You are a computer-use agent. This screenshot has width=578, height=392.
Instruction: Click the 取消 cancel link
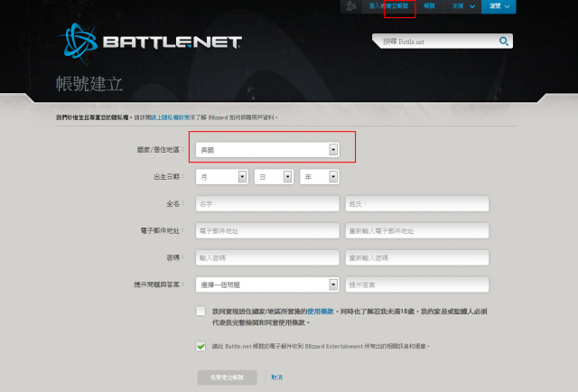(x=277, y=378)
